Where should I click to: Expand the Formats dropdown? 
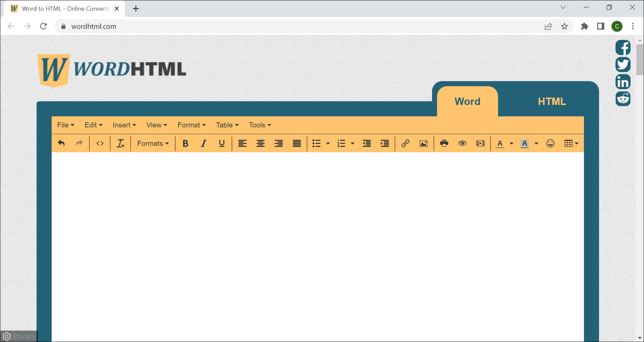(x=153, y=144)
